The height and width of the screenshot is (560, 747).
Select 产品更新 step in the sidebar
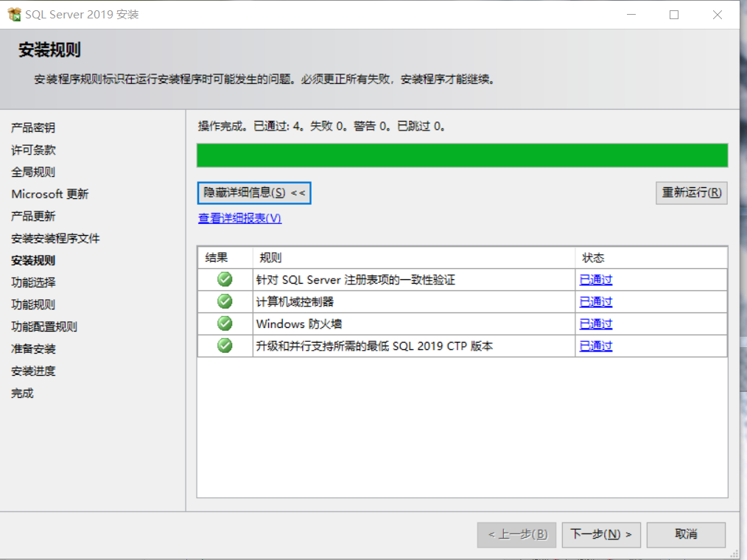pos(33,217)
